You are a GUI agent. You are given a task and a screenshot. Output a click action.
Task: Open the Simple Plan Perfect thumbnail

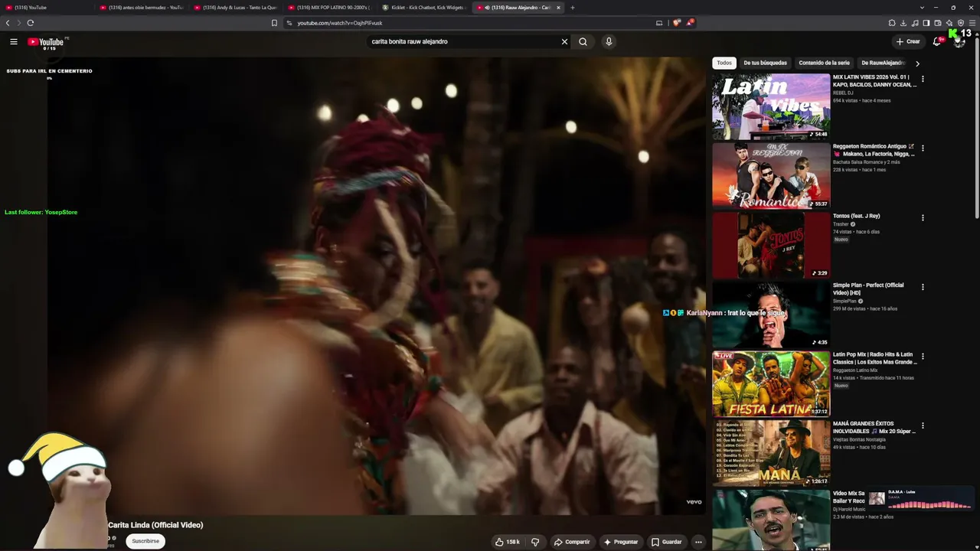point(771,315)
